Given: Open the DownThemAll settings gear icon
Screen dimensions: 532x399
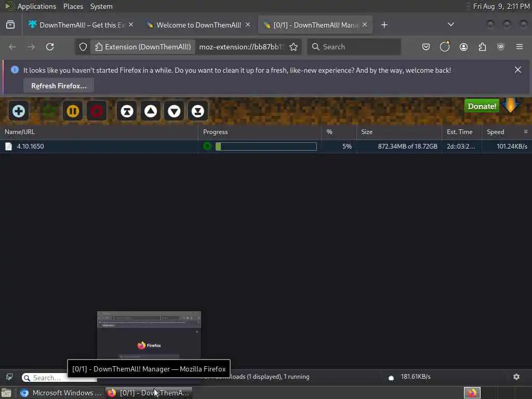Looking at the screenshot, I should [x=516, y=377].
